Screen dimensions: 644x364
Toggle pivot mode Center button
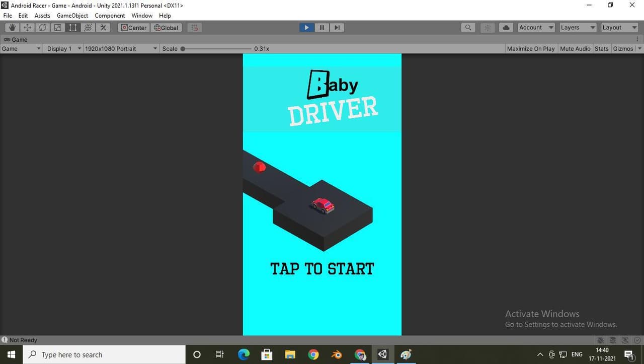[x=134, y=28]
